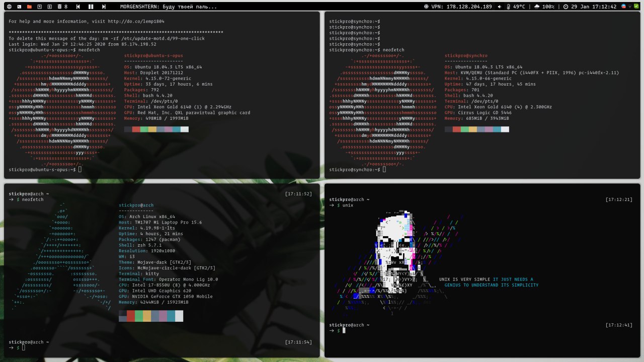The width and height of the screenshot is (644, 362).
Task: Click Host: TM1707 Mi Laptop Pro line
Action: point(160,223)
